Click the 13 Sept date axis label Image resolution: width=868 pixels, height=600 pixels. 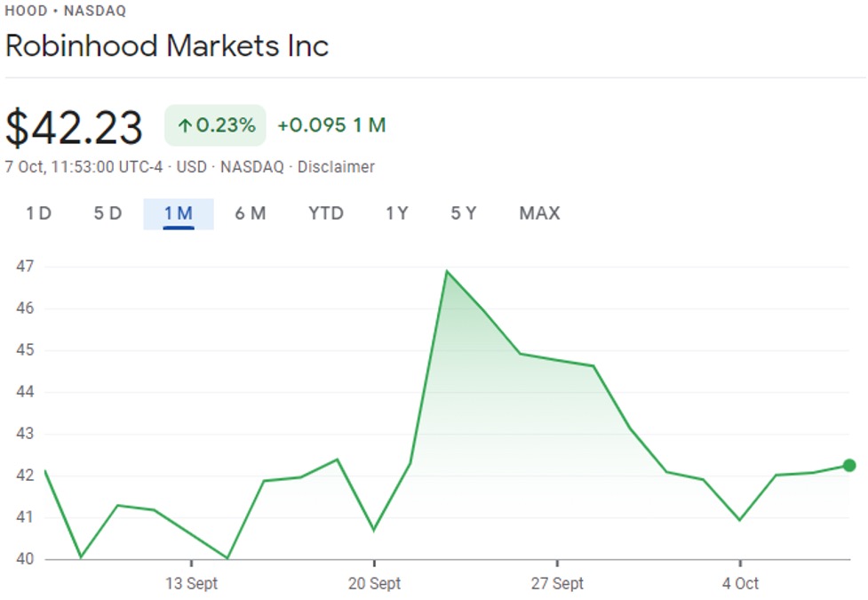(x=192, y=584)
